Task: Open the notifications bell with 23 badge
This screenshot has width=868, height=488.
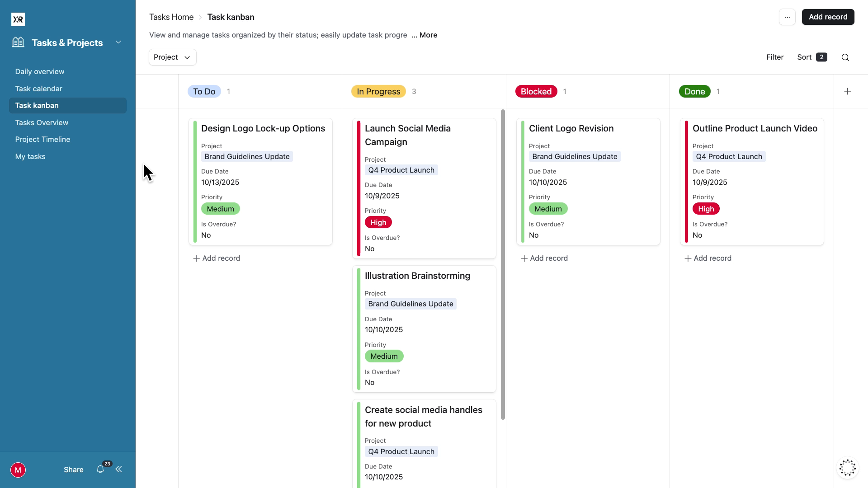Action: pyautogui.click(x=100, y=469)
